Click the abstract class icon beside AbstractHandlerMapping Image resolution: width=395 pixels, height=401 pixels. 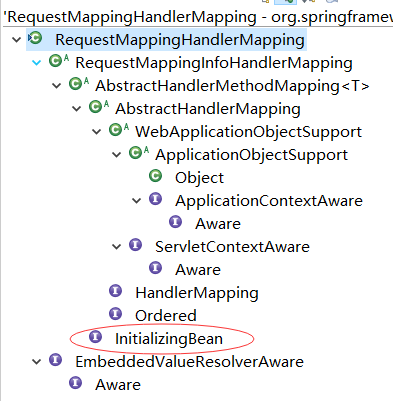(x=99, y=107)
